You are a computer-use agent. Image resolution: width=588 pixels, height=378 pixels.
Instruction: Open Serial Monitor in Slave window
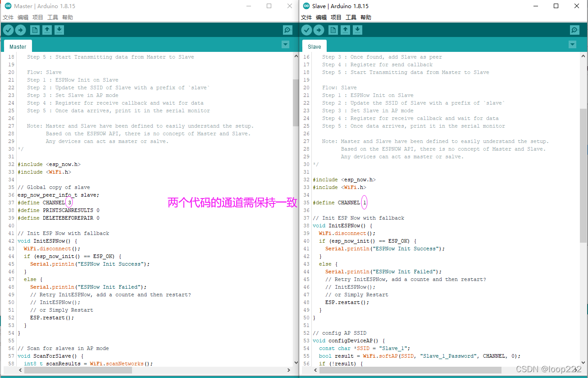(574, 30)
